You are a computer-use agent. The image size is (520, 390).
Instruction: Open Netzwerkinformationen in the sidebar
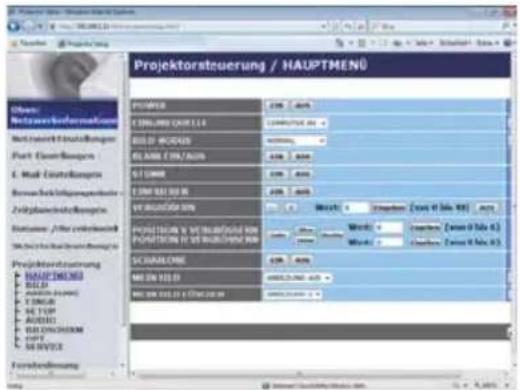pyautogui.click(x=63, y=115)
